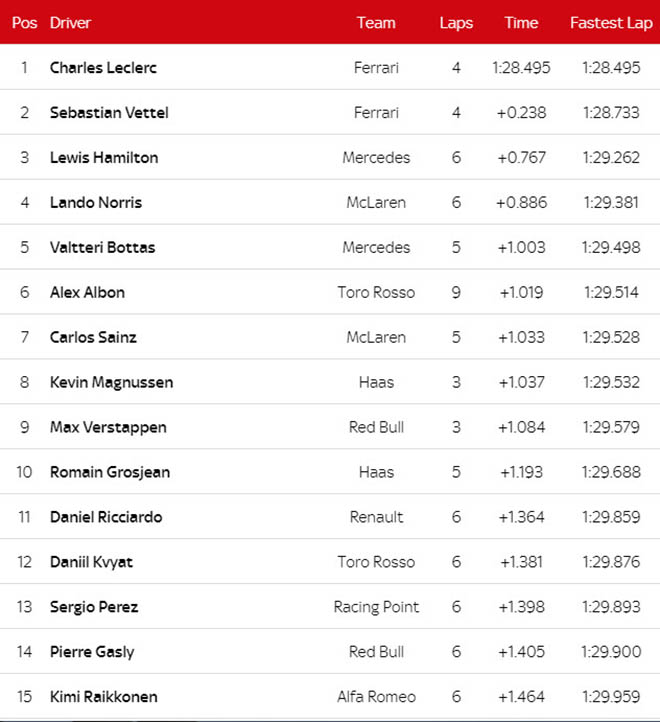Click the Driver column header
The image size is (660, 722).
70,22
